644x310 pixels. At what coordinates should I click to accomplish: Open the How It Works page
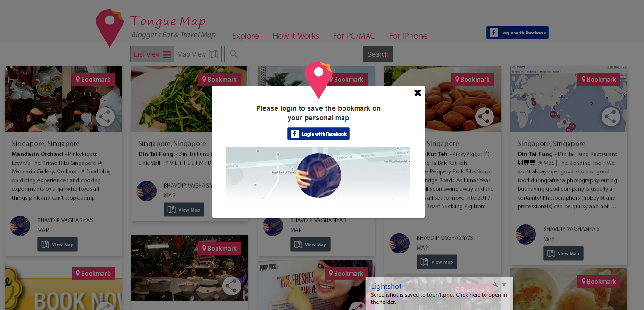click(296, 36)
